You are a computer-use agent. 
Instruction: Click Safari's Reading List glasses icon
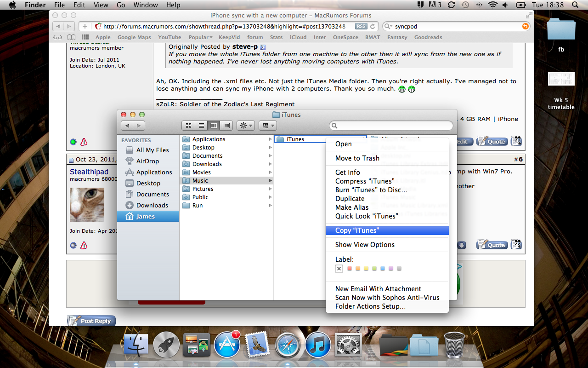click(58, 37)
